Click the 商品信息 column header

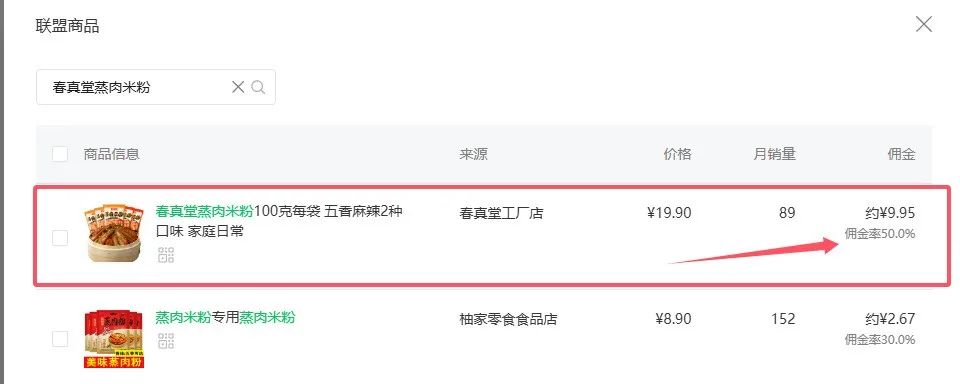pos(111,154)
